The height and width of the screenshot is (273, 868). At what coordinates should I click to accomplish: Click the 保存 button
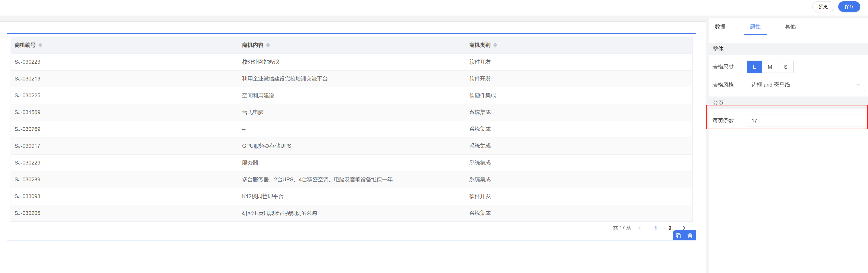[849, 7]
